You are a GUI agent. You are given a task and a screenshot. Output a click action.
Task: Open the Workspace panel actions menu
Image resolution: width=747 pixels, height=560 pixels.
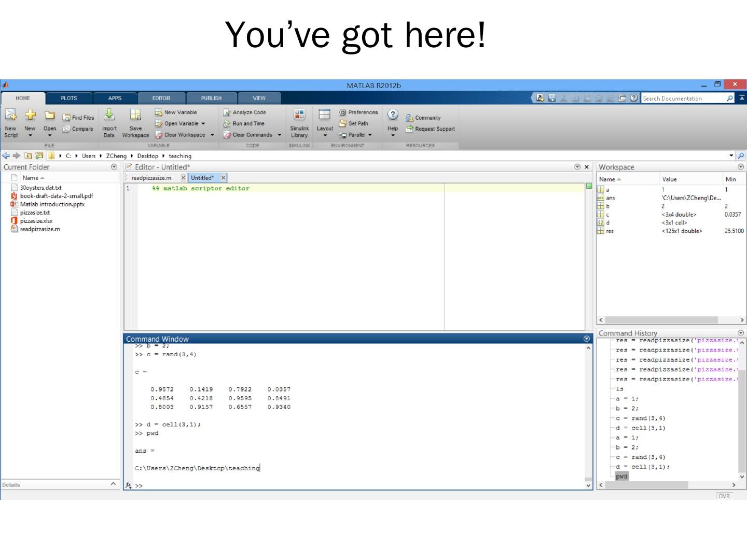(741, 167)
